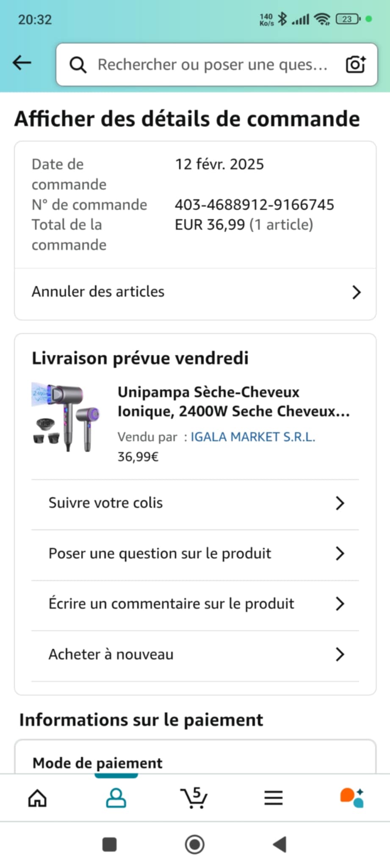Open the Unipampa Sèche-Cheveux product title
This screenshot has width=390, height=868.
coord(233,402)
